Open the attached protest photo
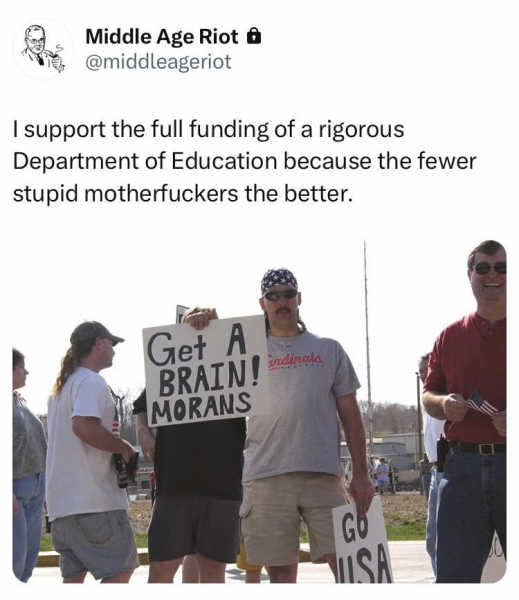This screenshot has width=519, height=600. [260, 411]
